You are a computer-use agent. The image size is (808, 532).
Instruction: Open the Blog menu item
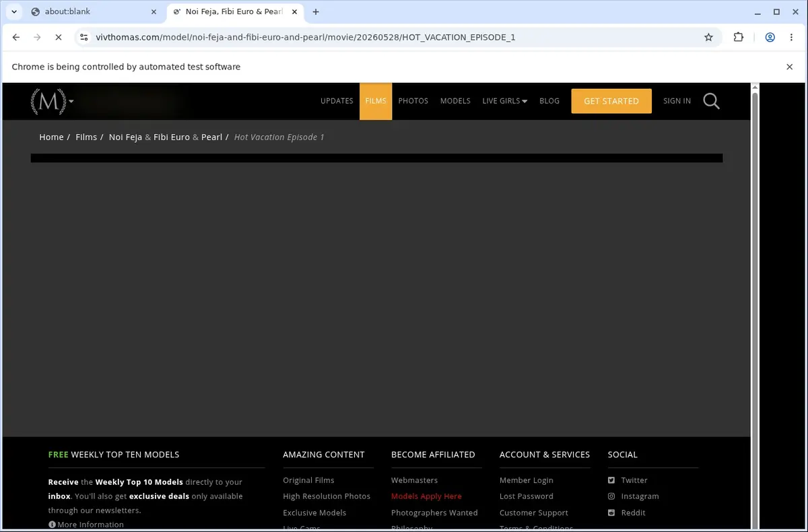(x=549, y=101)
